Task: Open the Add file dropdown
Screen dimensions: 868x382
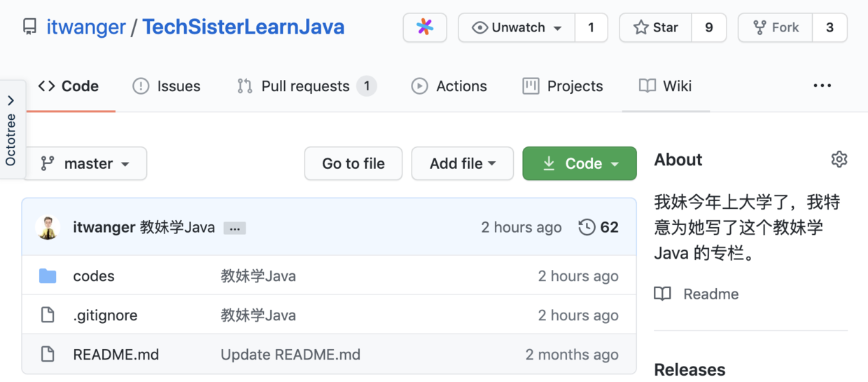Action: point(463,163)
